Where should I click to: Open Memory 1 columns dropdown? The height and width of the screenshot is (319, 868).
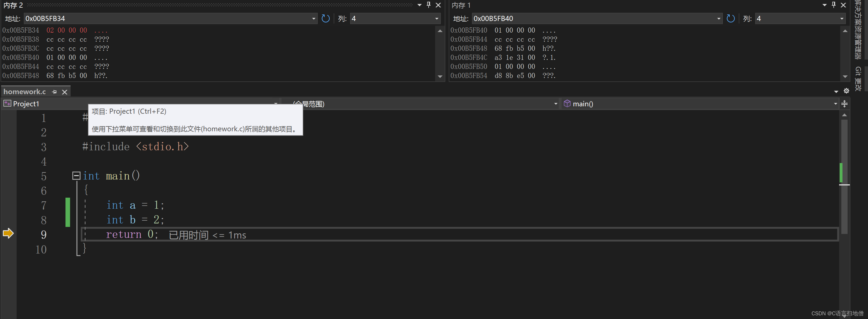click(841, 18)
